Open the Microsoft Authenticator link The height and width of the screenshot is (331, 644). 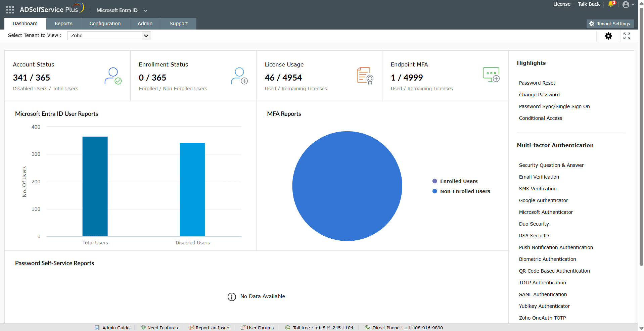point(546,212)
